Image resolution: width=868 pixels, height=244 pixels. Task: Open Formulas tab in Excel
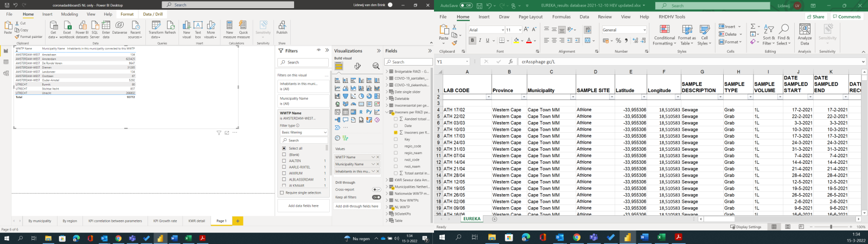coord(561,17)
